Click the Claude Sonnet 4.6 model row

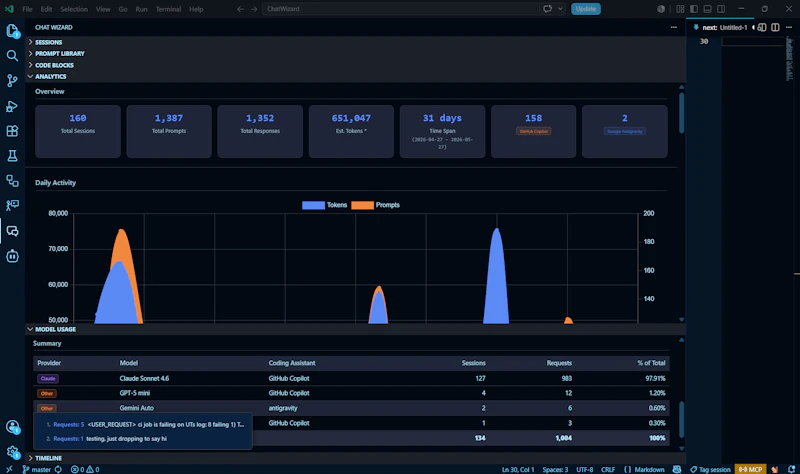coord(351,378)
